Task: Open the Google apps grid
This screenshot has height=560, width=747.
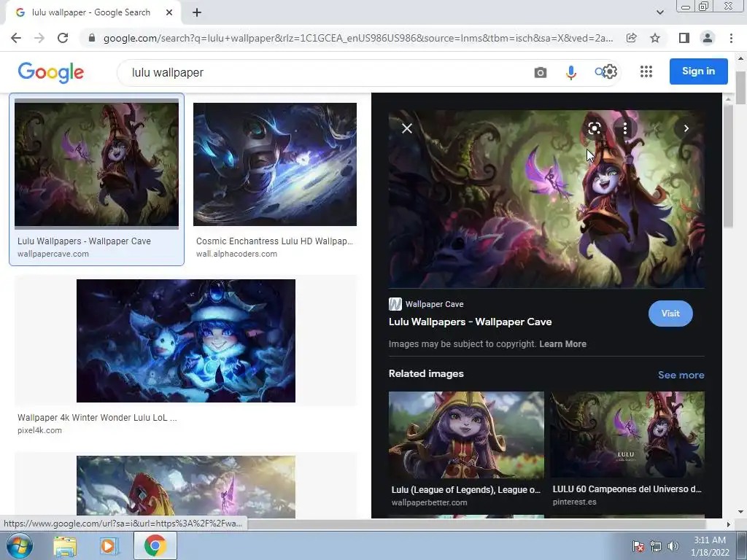Action: pos(646,71)
